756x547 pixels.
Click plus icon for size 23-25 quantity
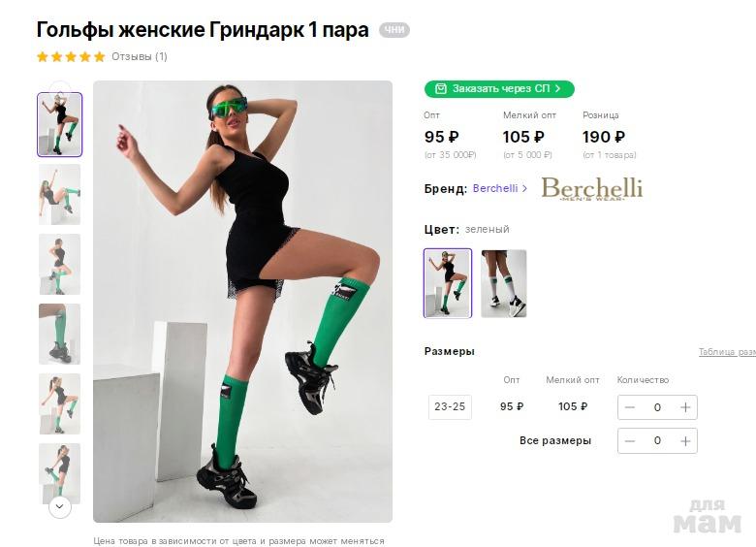pos(685,407)
